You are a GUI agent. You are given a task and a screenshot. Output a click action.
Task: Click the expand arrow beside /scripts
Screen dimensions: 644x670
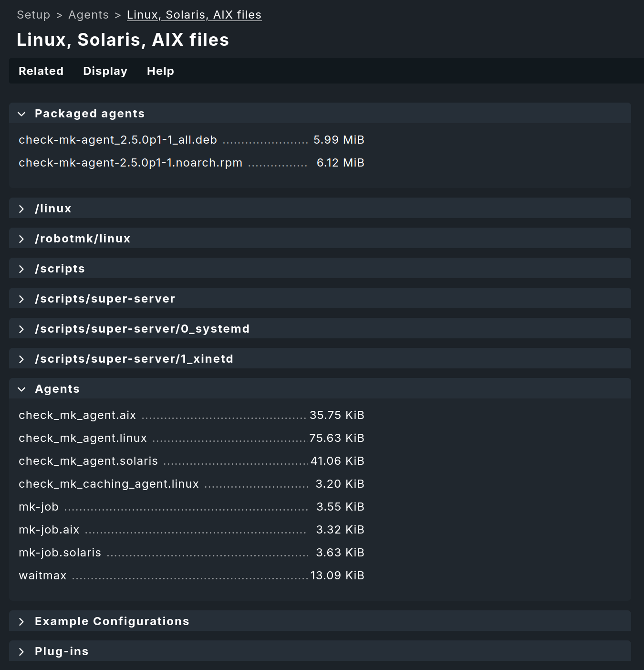tap(21, 269)
